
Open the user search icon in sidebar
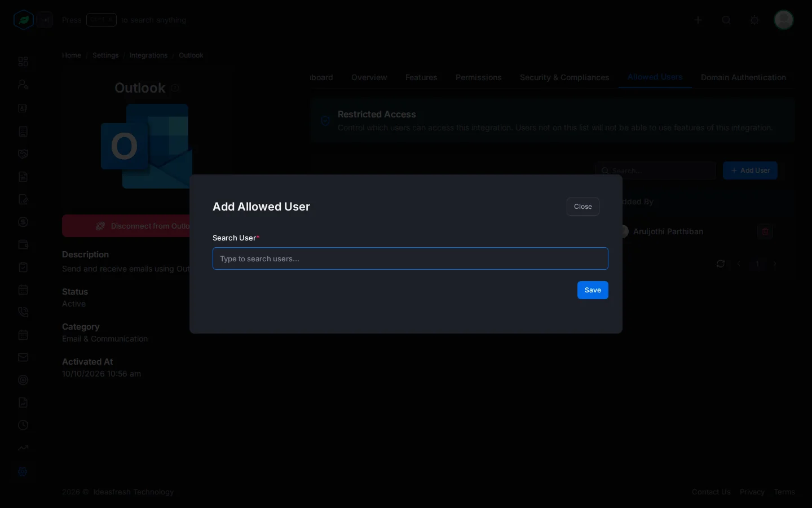[23, 85]
